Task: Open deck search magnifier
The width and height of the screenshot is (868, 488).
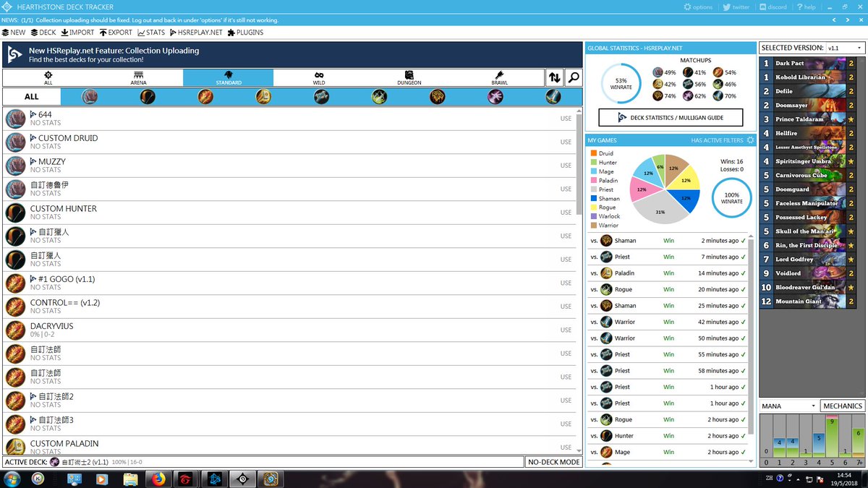Action: click(574, 77)
